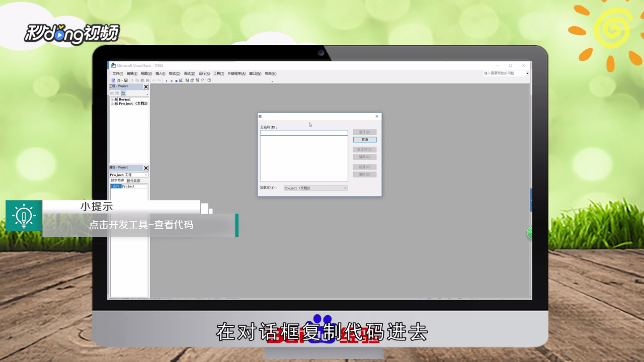The width and height of the screenshot is (644, 362).
Task: Select the View Code icon in Project panel
Action: pos(112,93)
